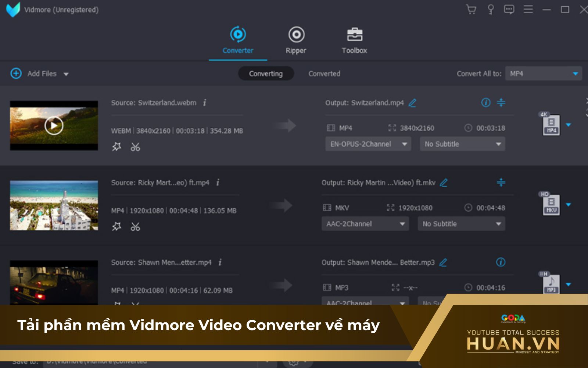Switch to the Ripper tab

pos(296,40)
